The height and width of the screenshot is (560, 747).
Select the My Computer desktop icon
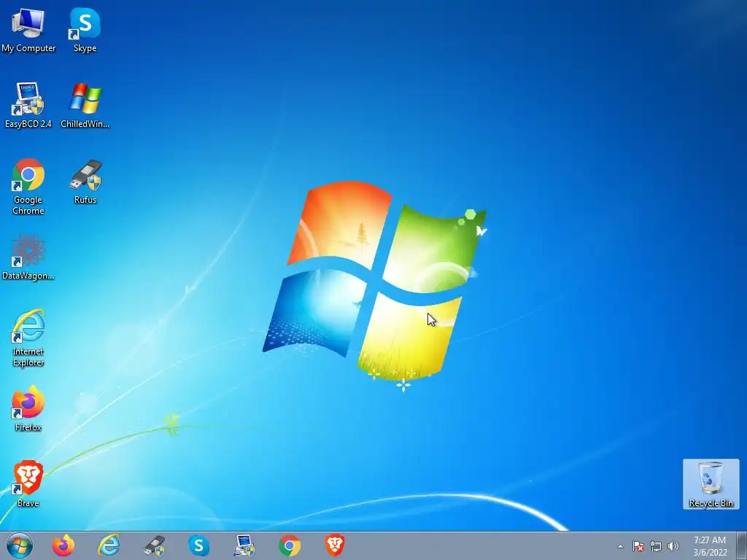pyautogui.click(x=28, y=29)
